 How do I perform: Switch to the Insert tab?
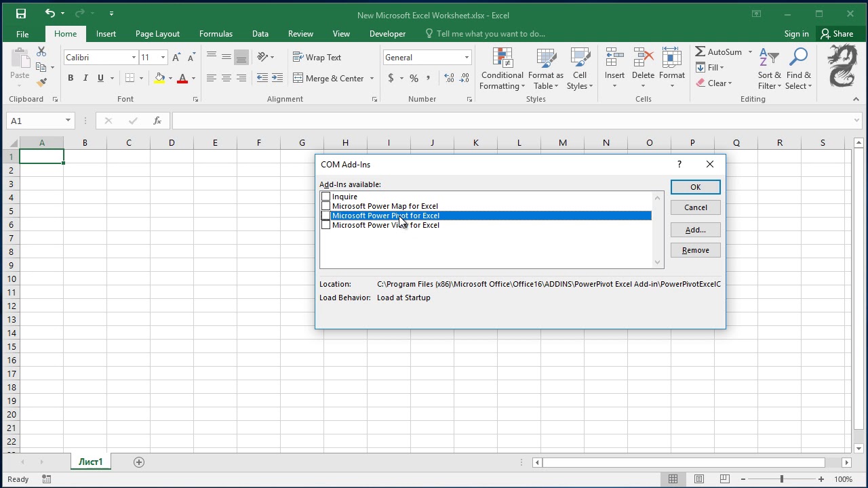106,34
